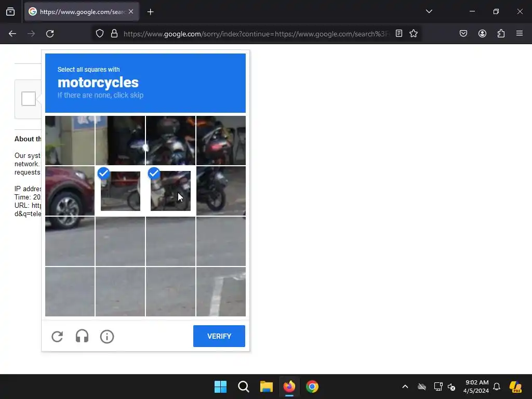
Task: Deselect the checked tile showing a bicycle wheel
Action: [121, 191]
